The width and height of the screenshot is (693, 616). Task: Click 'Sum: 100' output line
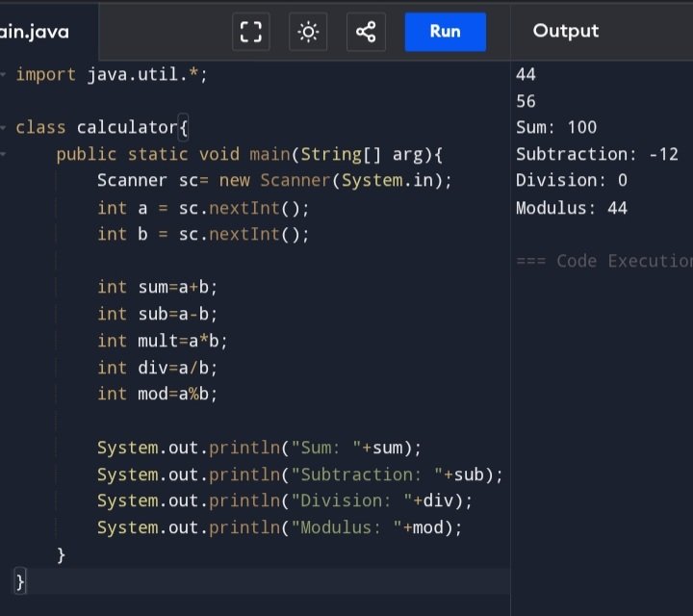pos(556,128)
